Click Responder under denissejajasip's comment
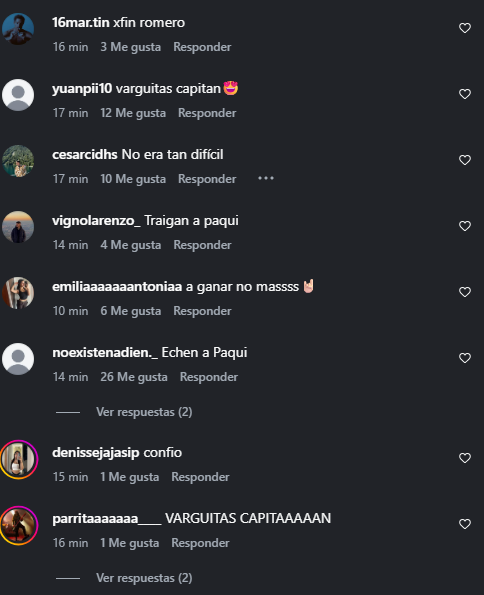The image size is (484, 595). click(x=200, y=477)
